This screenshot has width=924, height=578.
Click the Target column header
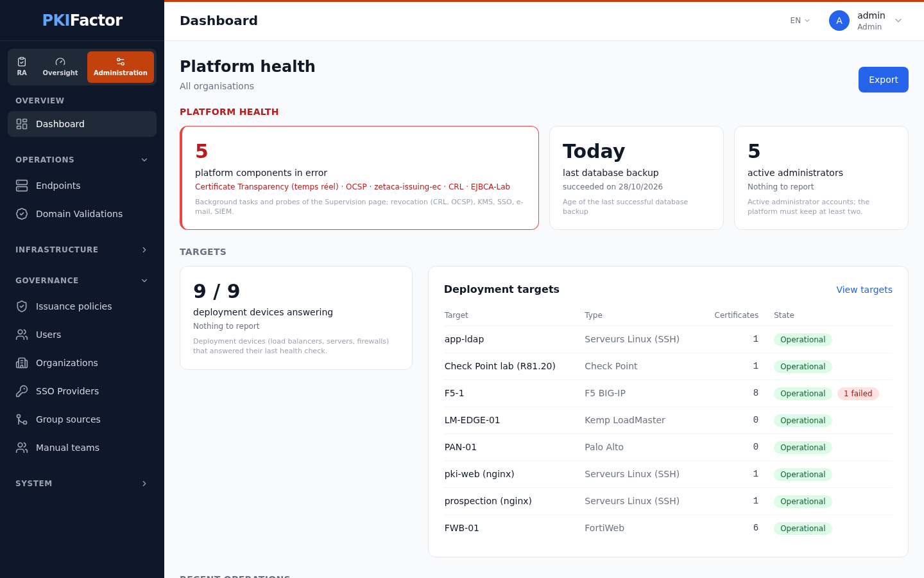click(x=456, y=315)
